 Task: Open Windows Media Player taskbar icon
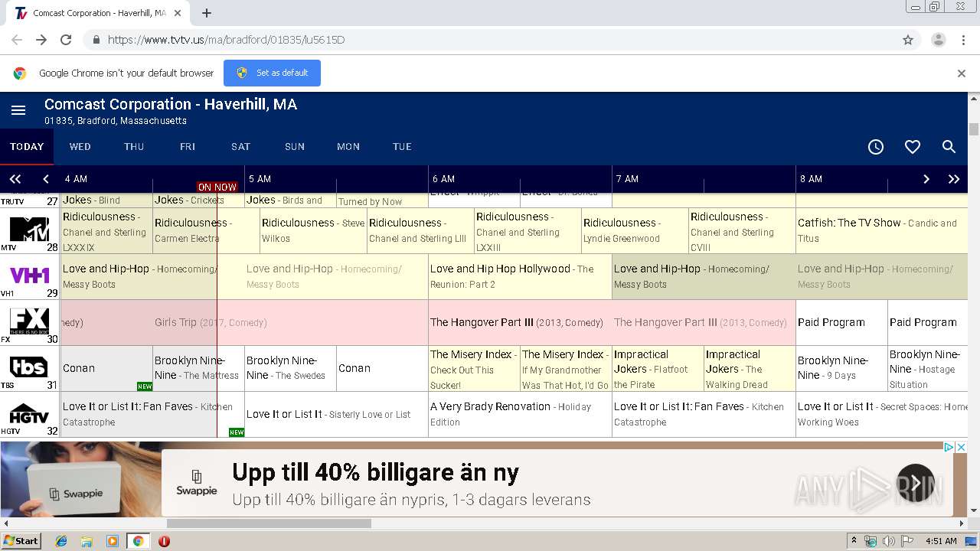pos(113,541)
